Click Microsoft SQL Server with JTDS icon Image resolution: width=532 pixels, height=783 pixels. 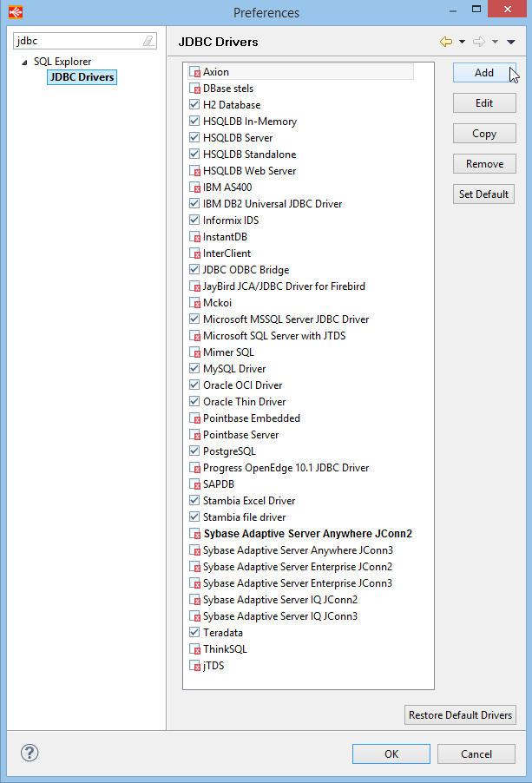[x=194, y=336]
